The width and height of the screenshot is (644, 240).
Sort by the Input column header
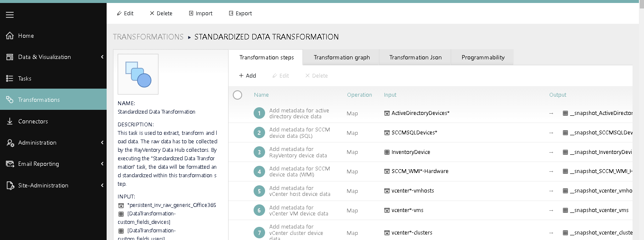pos(390,95)
